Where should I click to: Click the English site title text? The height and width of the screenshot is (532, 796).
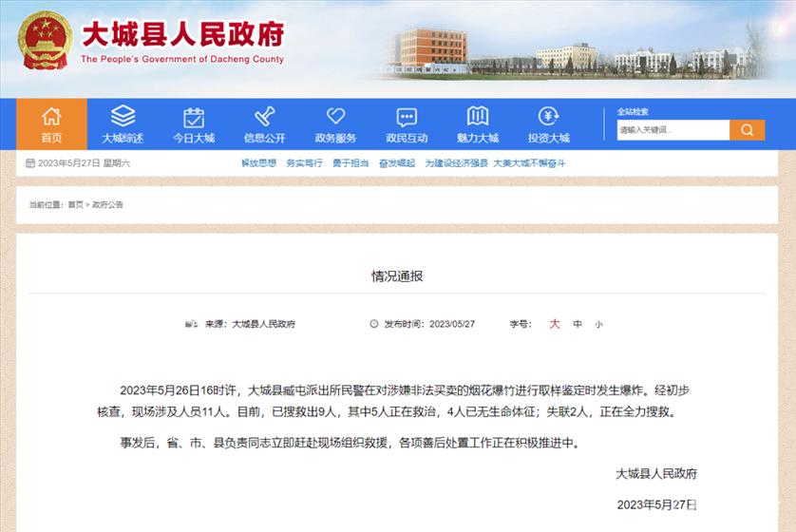[x=182, y=59]
